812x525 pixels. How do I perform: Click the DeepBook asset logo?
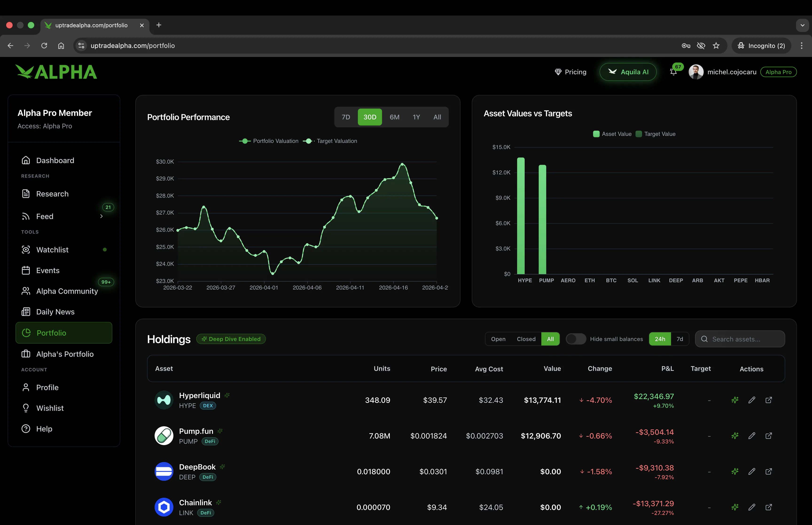tap(164, 471)
